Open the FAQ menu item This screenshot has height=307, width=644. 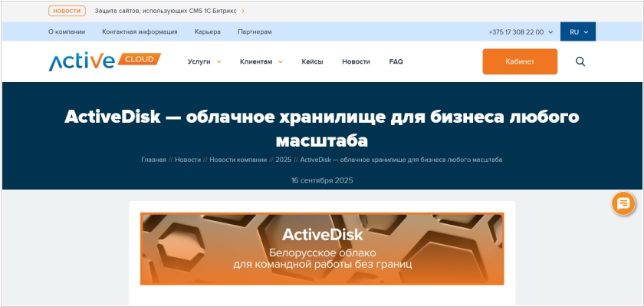tap(396, 61)
